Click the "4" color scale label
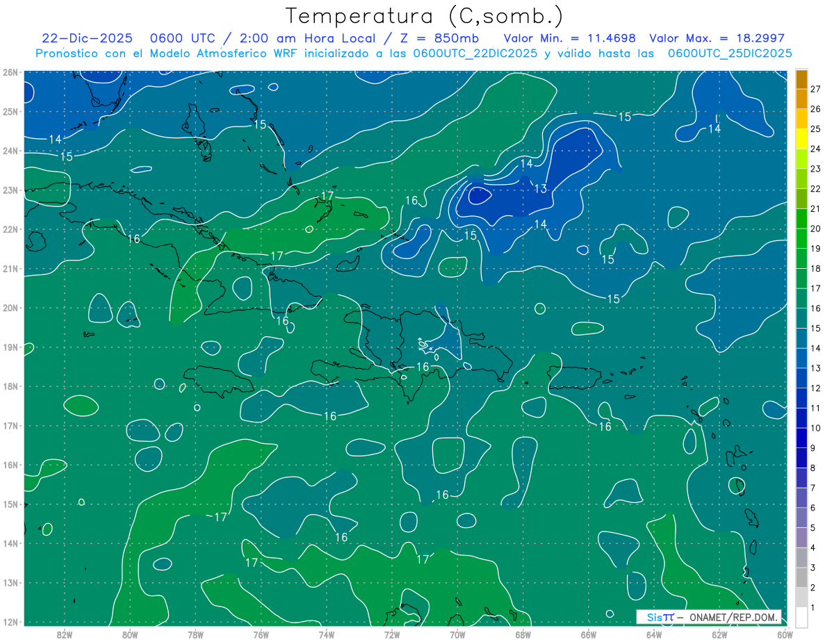Image resolution: width=834 pixels, height=644 pixels. click(x=813, y=547)
